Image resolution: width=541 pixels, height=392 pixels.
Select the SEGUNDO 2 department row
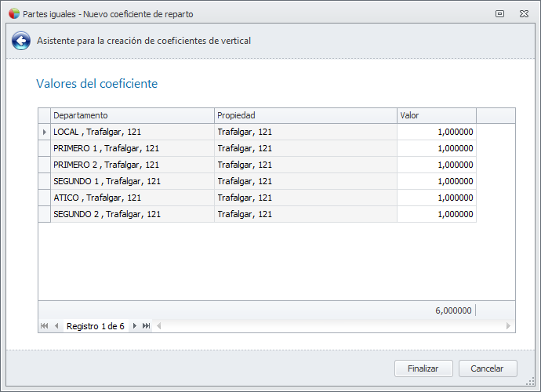click(132, 214)
